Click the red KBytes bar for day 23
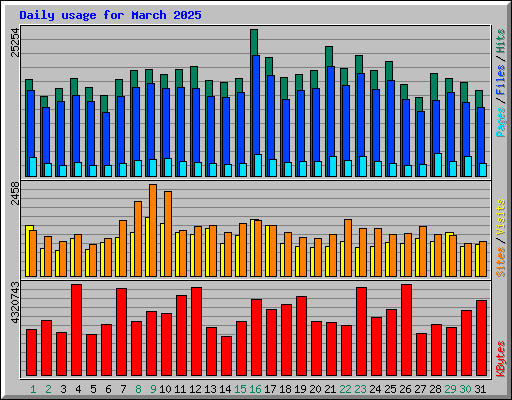512x400 pixels. coord(361,332)
